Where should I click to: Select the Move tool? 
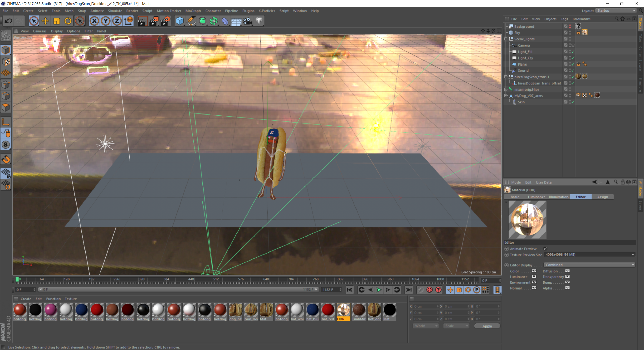[45, 21]
